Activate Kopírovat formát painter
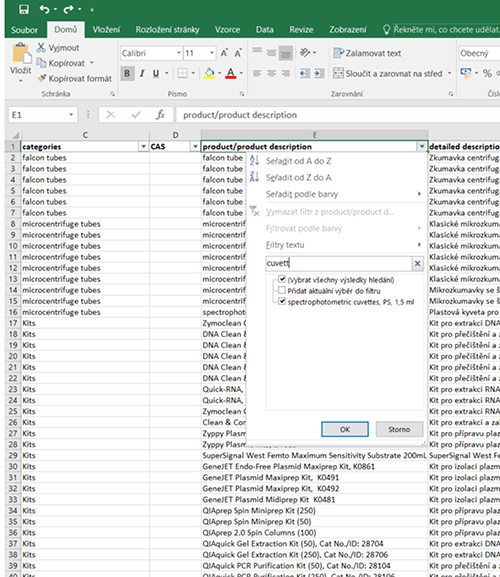Image resolution: width=500 pixels, height=577 pixels. tap(75, 78)
